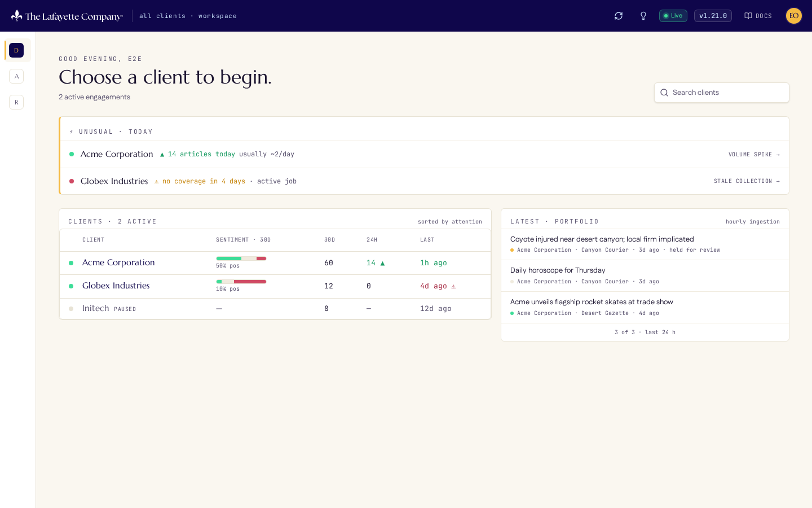The width and height of the screenshot is (812, 508).
Task: Toggle the Live status badge
Action: click(673, 16)
